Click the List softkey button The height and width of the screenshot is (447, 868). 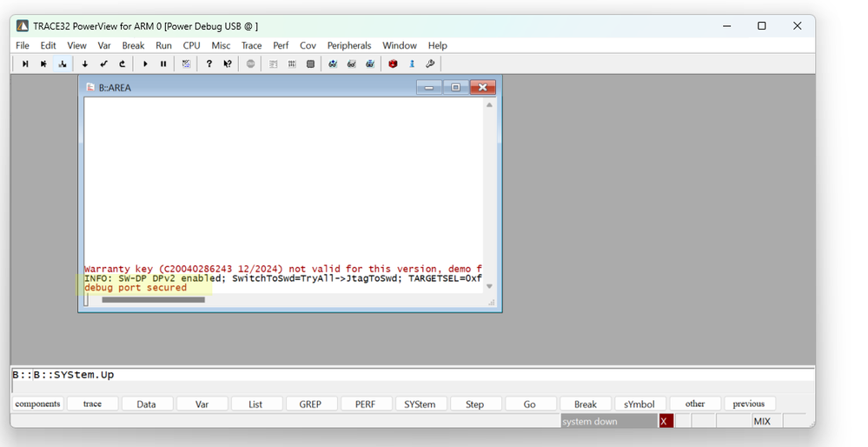255,404
